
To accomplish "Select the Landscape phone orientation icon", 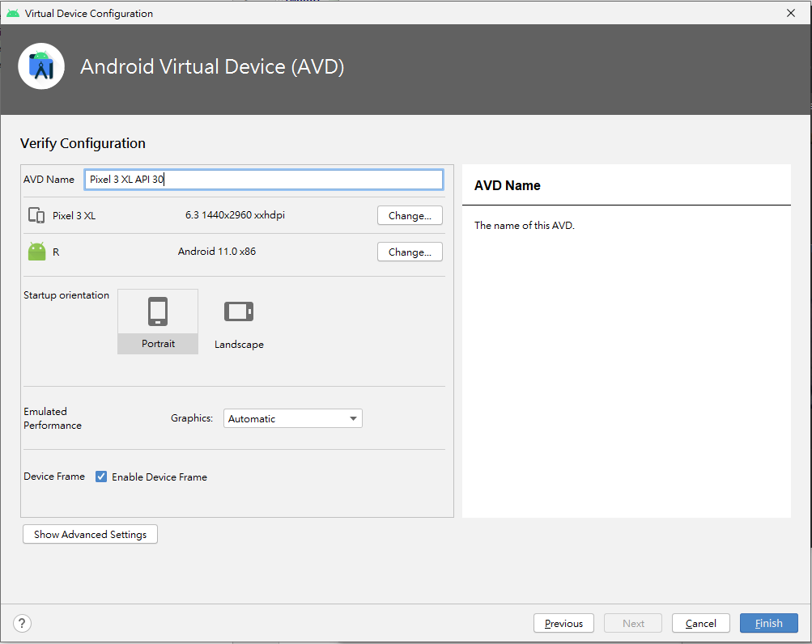I will click(x=239, y=311).
